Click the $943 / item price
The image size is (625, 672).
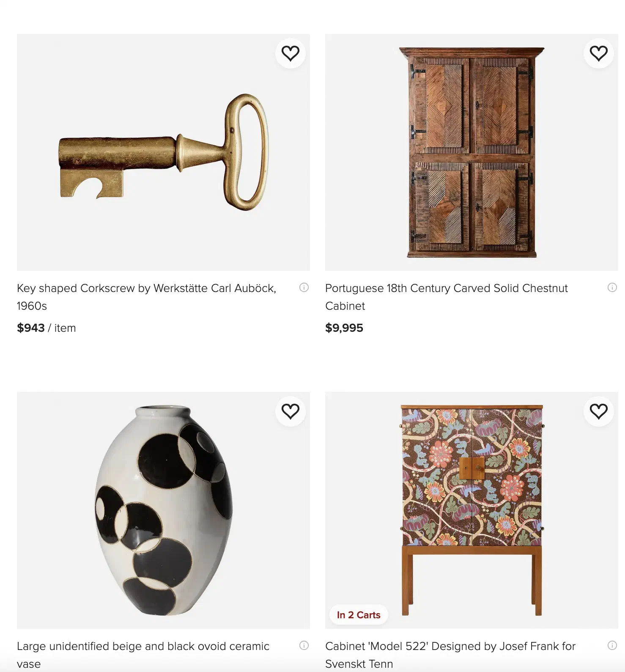tap(47, 328)
